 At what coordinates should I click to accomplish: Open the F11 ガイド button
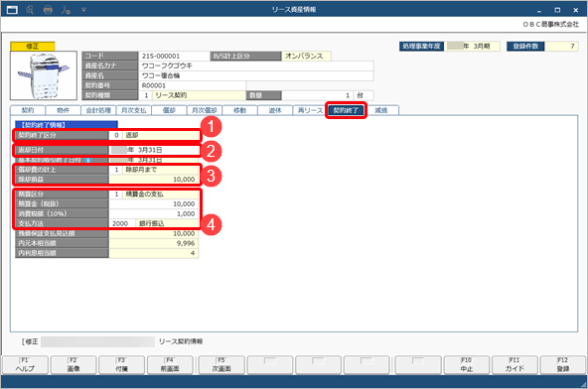[514, 364]
